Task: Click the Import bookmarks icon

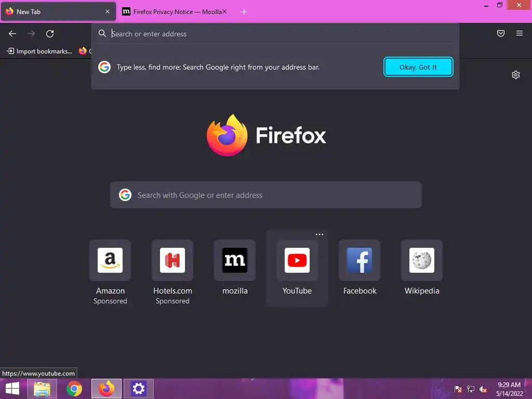Action: click(10, 51)
